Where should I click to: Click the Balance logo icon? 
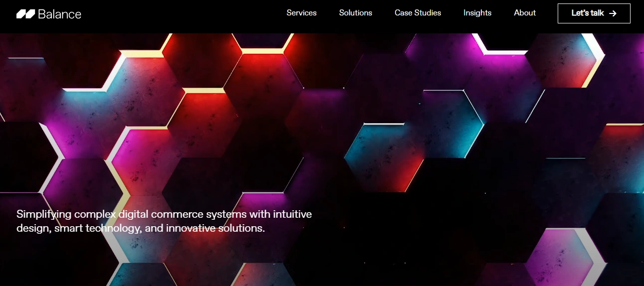(25, 14)
